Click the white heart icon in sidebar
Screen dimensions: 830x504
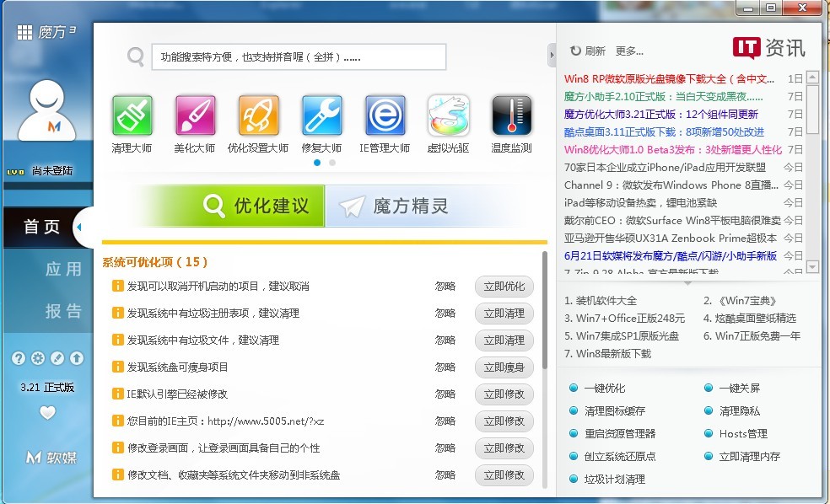(47, 413)
